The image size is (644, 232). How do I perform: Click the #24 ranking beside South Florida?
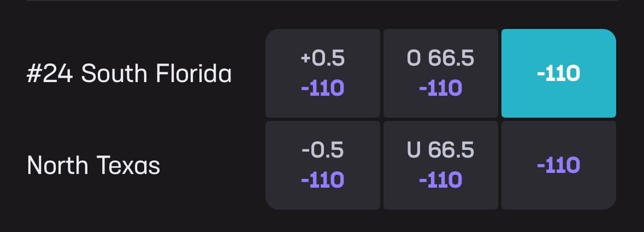click(x=49, y=74)
